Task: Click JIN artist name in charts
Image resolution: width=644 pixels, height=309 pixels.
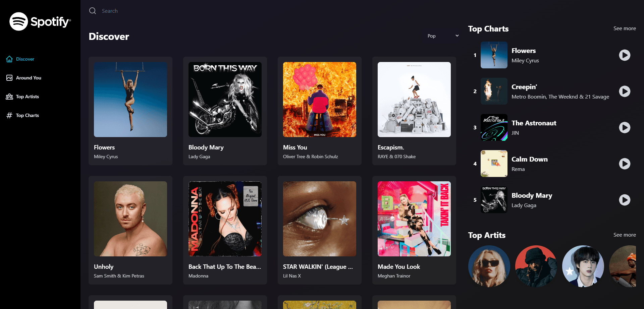Action: (x=515, y=133)
